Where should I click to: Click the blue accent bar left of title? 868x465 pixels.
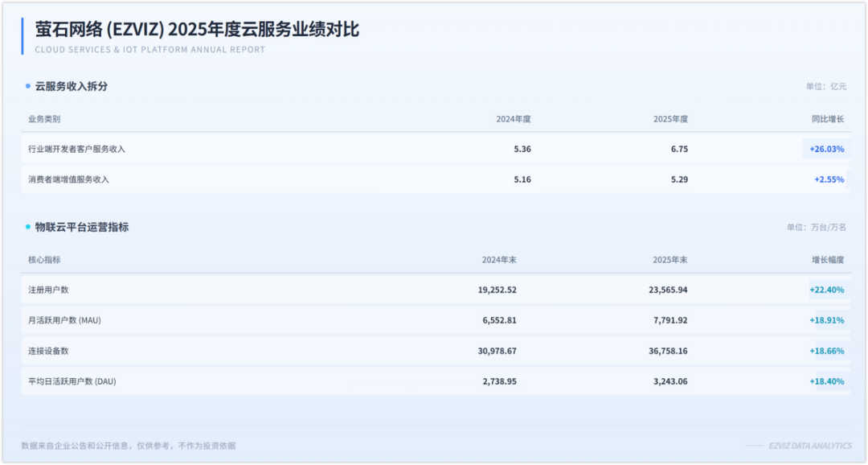23,36
